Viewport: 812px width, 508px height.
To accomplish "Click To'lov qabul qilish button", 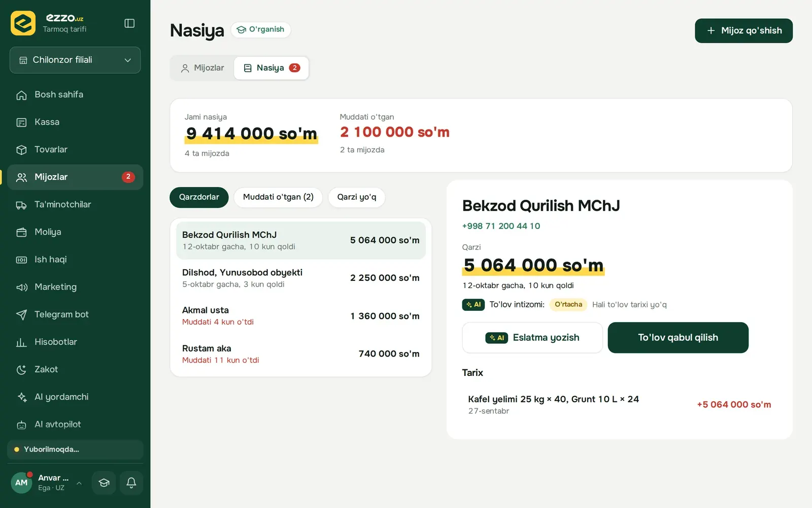I will pyautogui.click(x=678, y=338).
